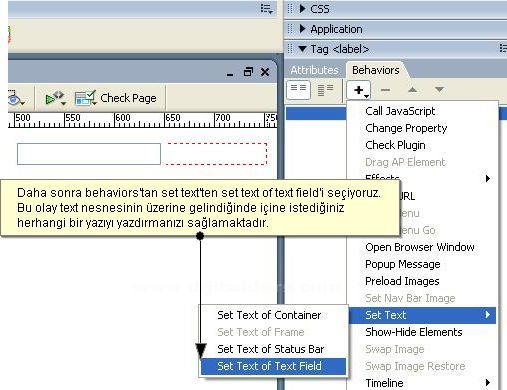
Task: Click the Add behavior plus button
Action: coord(359,90)
